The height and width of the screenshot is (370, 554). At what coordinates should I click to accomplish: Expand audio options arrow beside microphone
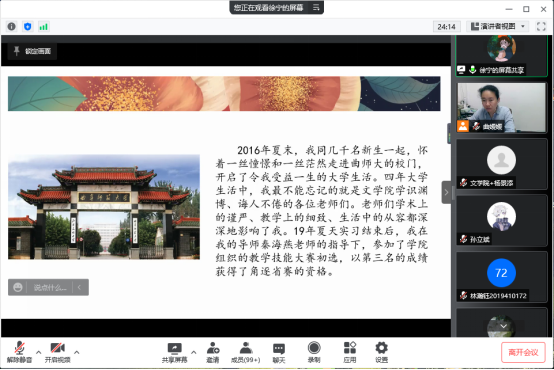point(39,352)
